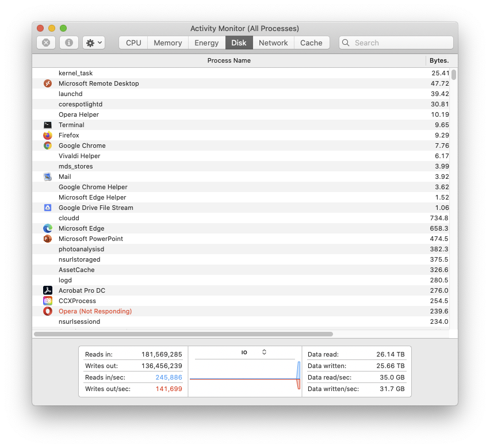
Task: Click the Microsoft PowerPoint icon
Action: tap(48, 239)
